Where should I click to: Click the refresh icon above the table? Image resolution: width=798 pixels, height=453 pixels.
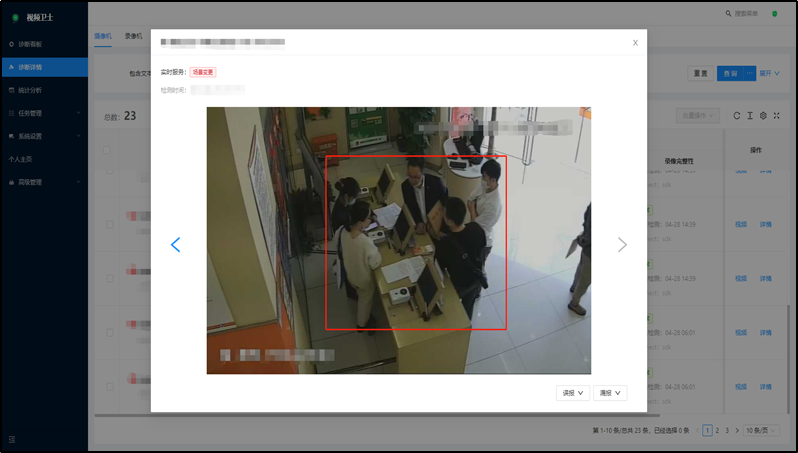pyautogui.click(x=737, y=116)
